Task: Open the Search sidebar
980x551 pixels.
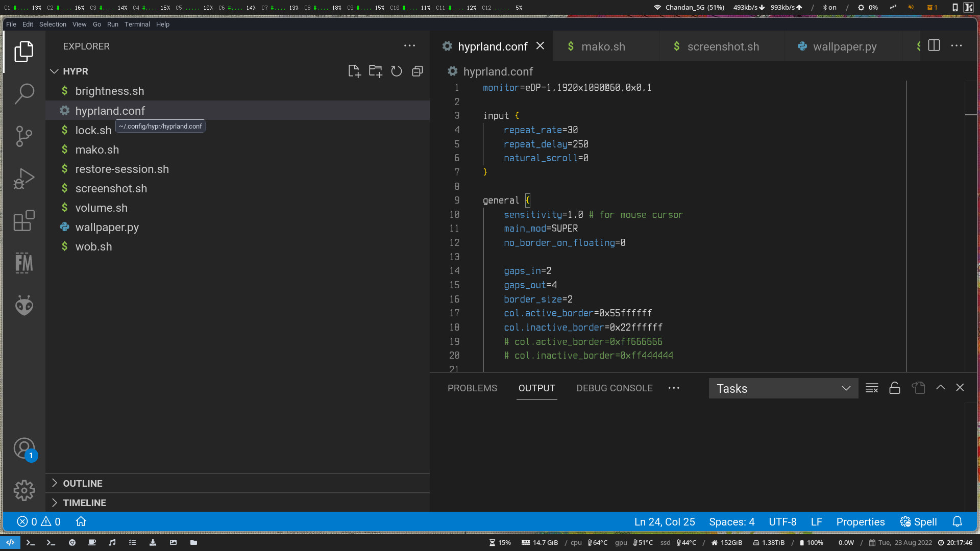Action: (23, 94)
